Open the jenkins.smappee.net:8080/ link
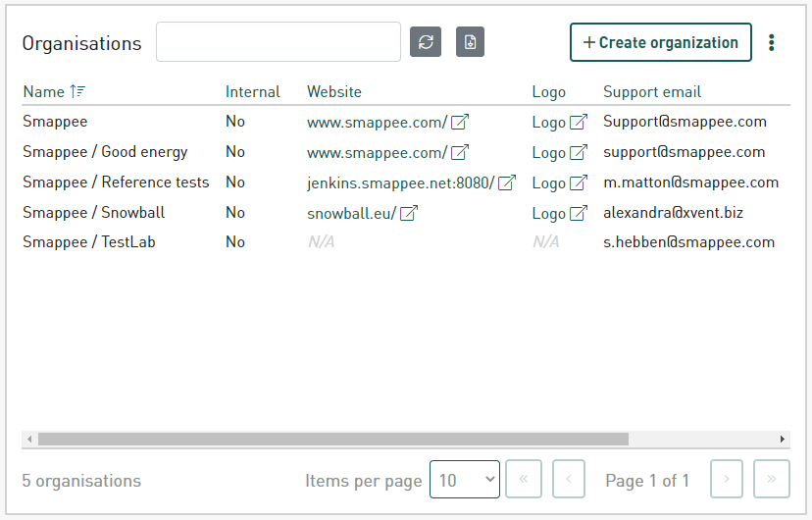 pos(401,182)
